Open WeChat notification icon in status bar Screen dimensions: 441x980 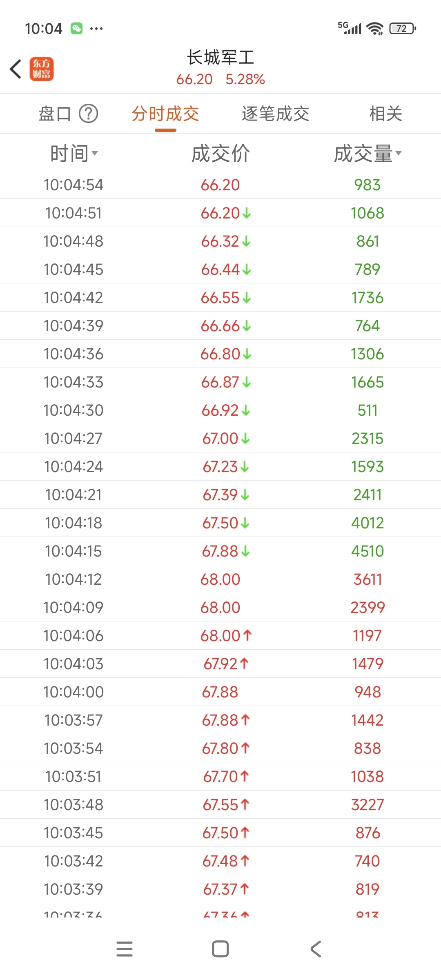(x=76, y=28)
